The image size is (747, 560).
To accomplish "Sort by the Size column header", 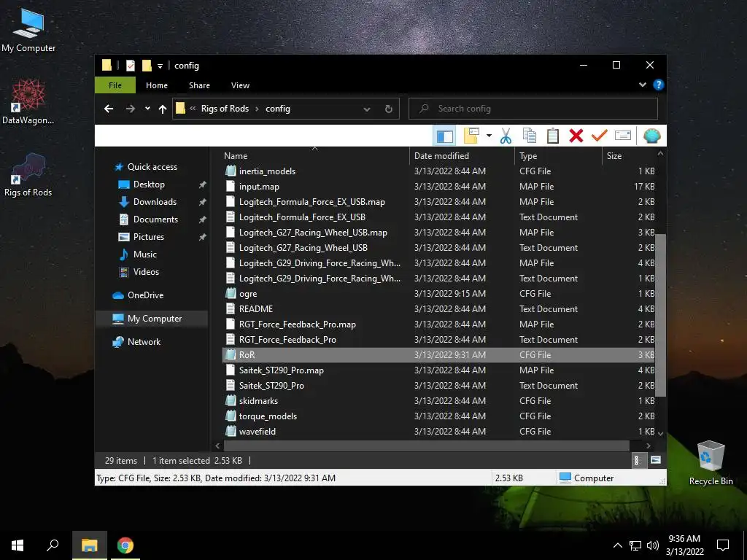I will [x=629, y=156].
